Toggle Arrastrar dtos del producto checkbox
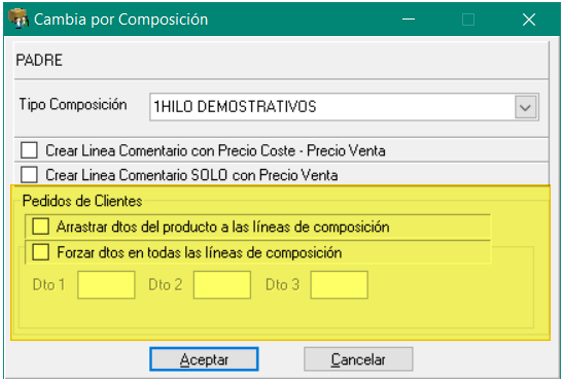 click(40, 227)
